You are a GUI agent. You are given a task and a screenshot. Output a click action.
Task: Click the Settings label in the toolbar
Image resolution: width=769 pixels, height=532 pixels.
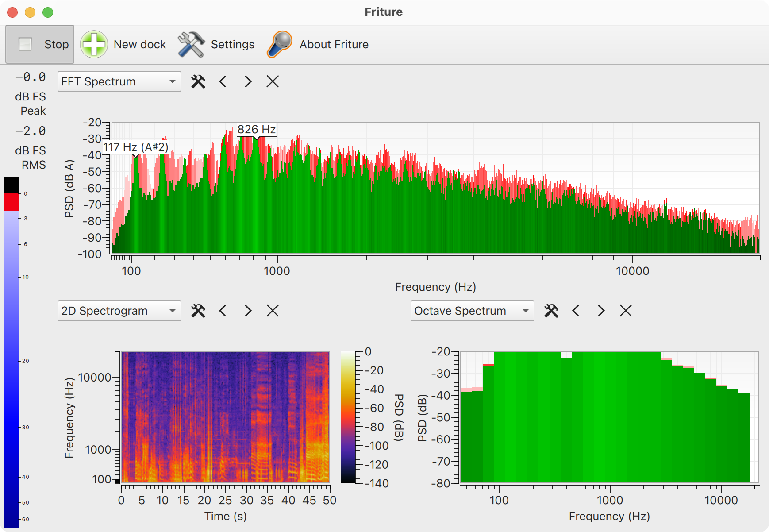coord(233,44)
